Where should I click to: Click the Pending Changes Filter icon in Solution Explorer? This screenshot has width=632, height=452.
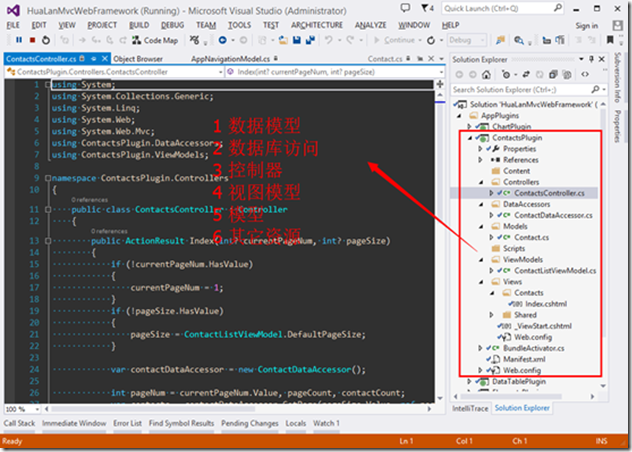505,75
